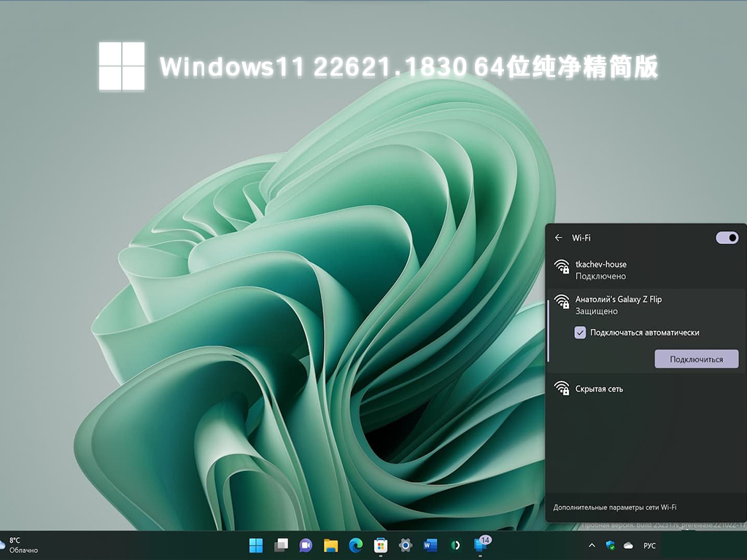Switch keyboard layout via РУС indicator
747x560 pixels.
[651, 545]
